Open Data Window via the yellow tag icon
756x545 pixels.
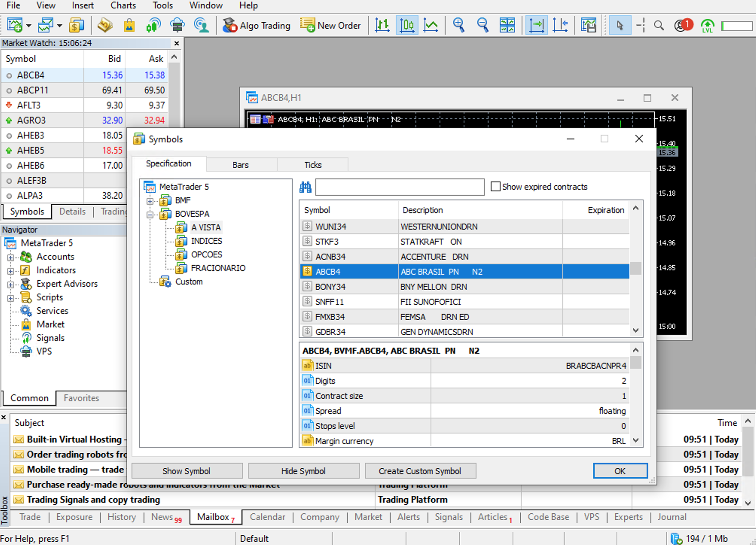pos(105,26)
